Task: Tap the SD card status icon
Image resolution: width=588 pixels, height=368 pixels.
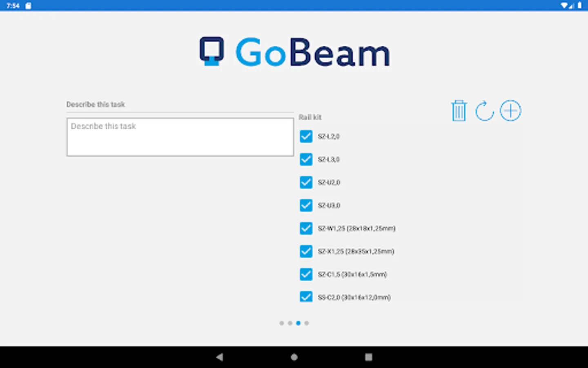Action: (28, 6)
